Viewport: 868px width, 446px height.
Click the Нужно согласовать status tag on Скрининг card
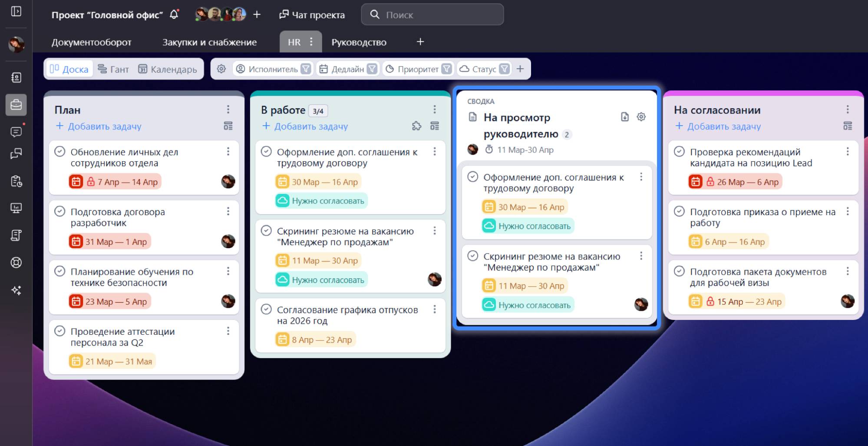pos(321,280)
